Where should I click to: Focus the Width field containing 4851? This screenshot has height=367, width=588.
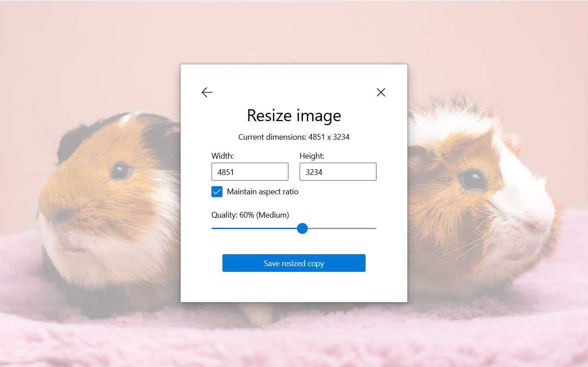tap(250, 171)
